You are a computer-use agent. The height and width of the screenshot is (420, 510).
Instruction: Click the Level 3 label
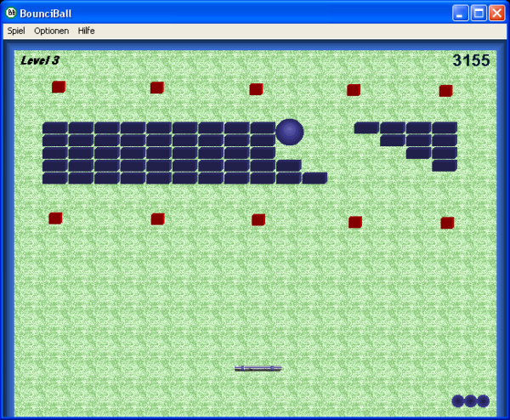pyautogui.click(x=40, y=60)
